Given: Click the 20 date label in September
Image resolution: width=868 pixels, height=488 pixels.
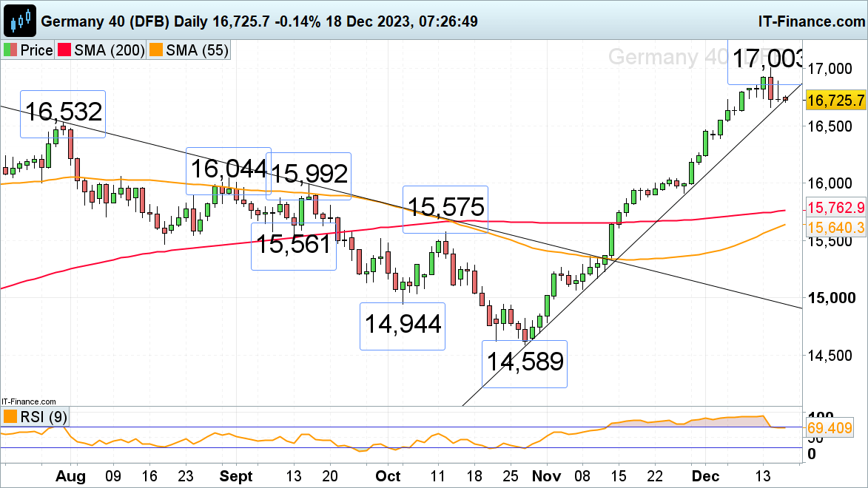Looking at the screenshot, I should 330,476.
